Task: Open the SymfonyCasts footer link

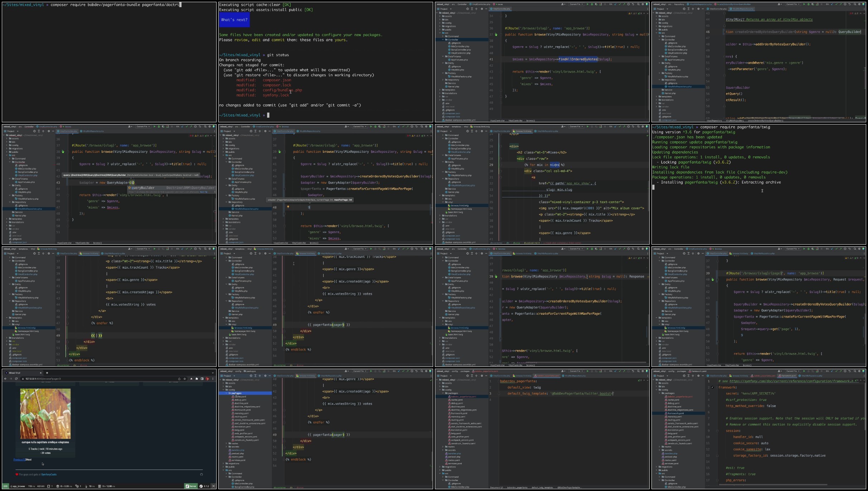Action: [49, 475]
